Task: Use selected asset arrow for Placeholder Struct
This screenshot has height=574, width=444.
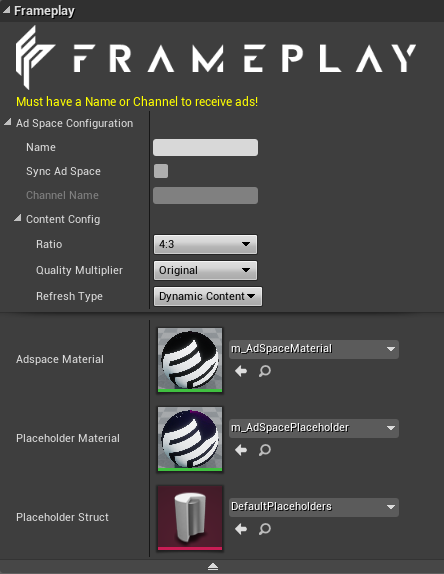Action: tap(241, 529)
